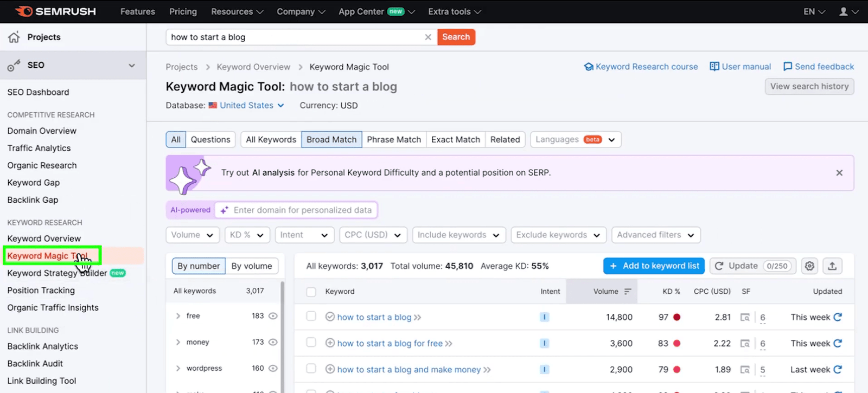The image size is (868, 393).
Task: Open View search history
Action: [x=809, y=86]
